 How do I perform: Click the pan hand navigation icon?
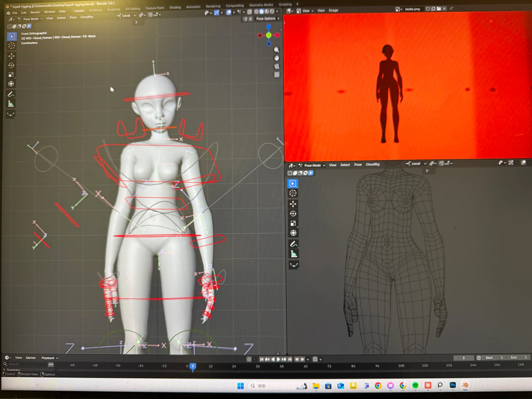pos(276,58)
